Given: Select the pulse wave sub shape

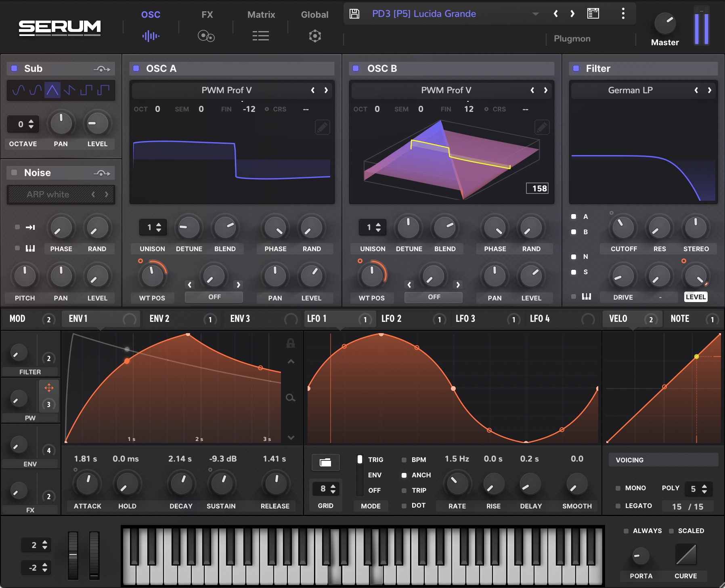Looking at the screenshot, I should [x=103, y=90].
